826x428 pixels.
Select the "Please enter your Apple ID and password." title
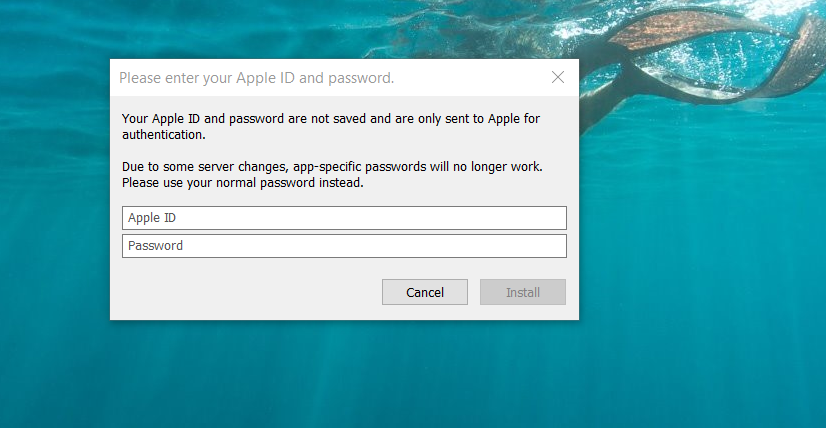click(257, 78)
